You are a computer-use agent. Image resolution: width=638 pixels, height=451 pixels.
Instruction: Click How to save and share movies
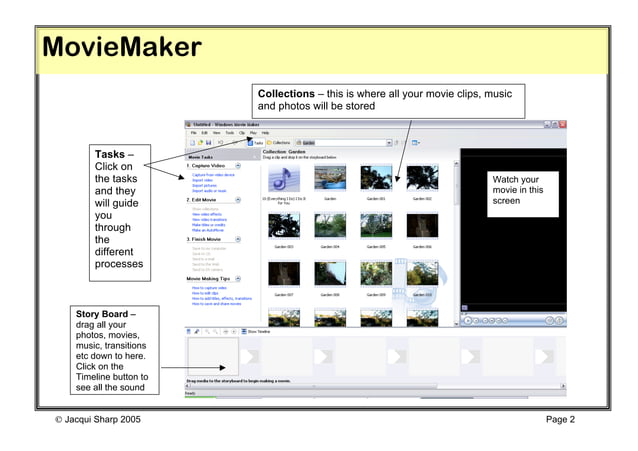(217, 304)
